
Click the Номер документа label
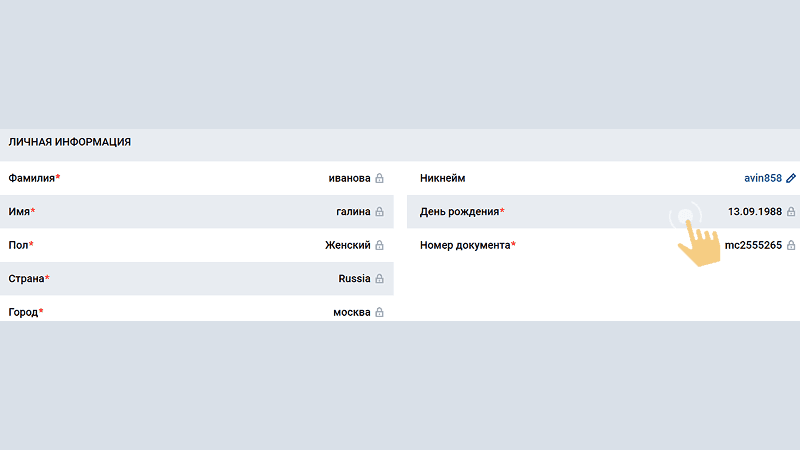(465, 245)
